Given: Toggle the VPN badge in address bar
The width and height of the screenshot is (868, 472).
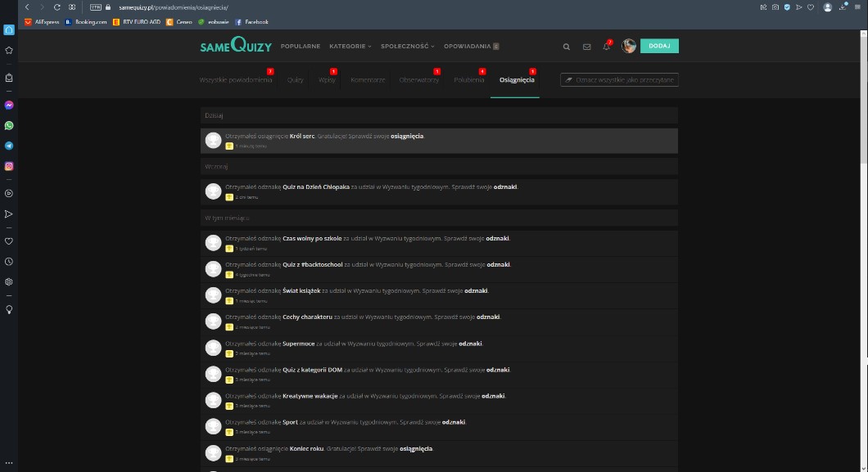Looking at the screenshot, I should tap(95, 7).
